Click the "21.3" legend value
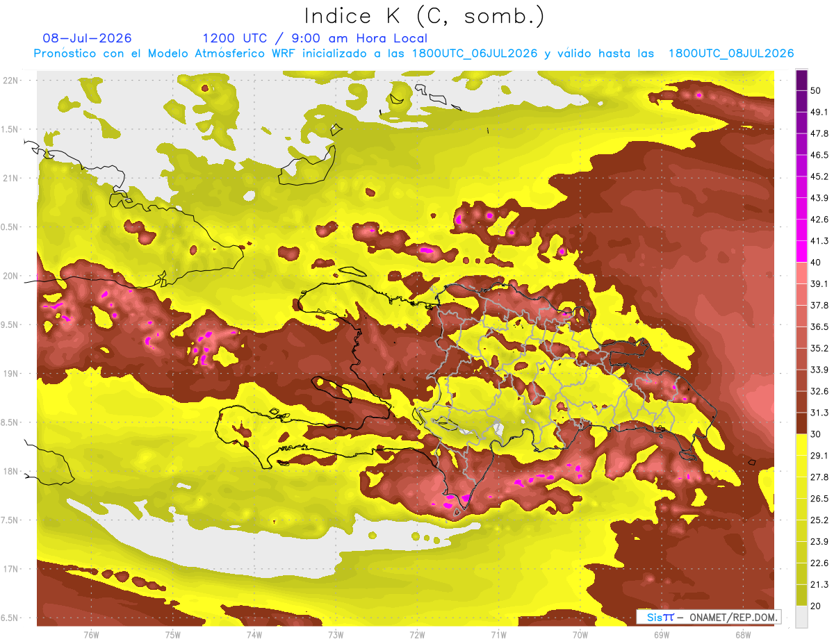Image resolution: width=834 pixels, height=644 pixels. click(x=819, y=584)
